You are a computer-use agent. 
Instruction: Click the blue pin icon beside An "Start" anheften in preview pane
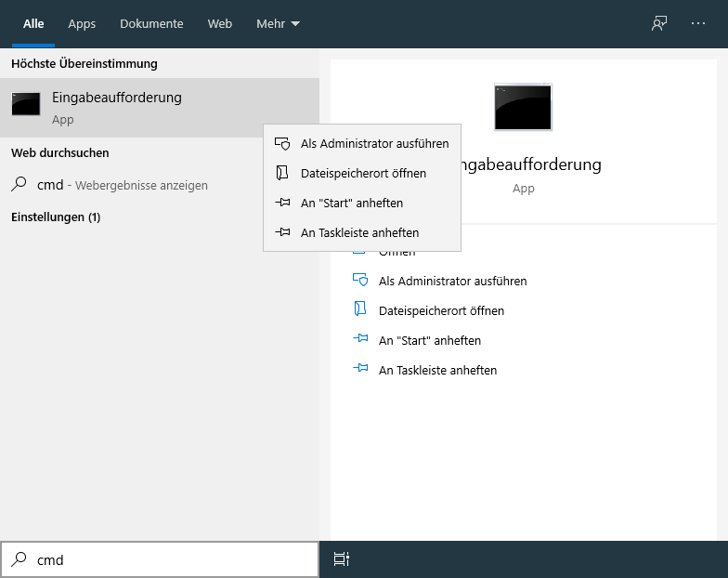click(360, 338)
